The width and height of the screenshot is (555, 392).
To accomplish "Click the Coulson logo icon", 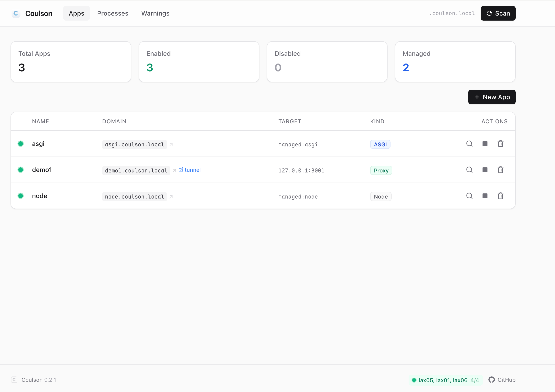I will (x=16, y=13).
